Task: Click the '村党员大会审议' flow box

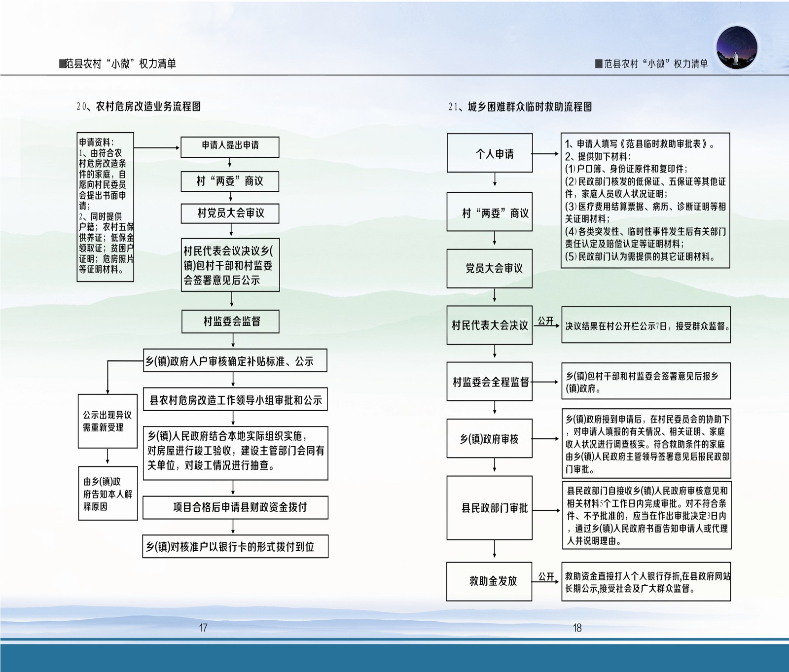Action: click(230, 213)
